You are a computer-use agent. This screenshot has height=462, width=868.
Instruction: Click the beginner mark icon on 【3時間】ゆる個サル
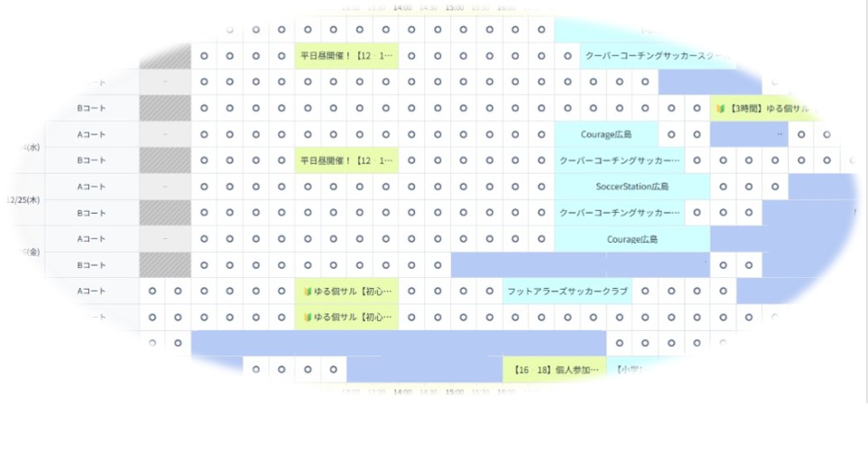click(721, 108)
